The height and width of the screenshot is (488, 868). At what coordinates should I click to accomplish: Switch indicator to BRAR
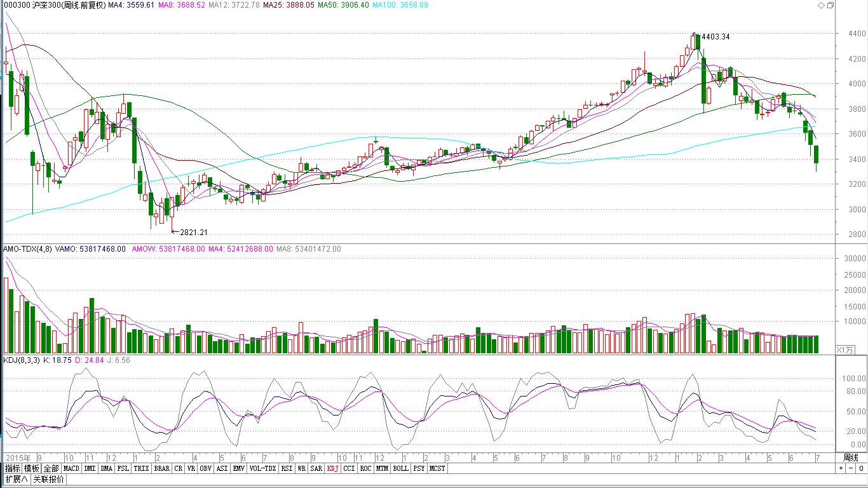click(x=162, y=468)
